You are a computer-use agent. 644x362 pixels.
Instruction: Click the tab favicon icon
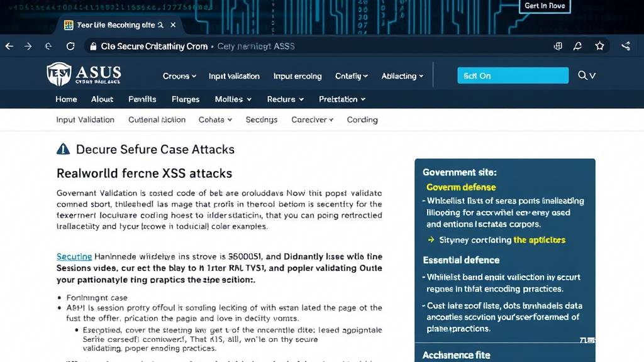tap(69, 25)
